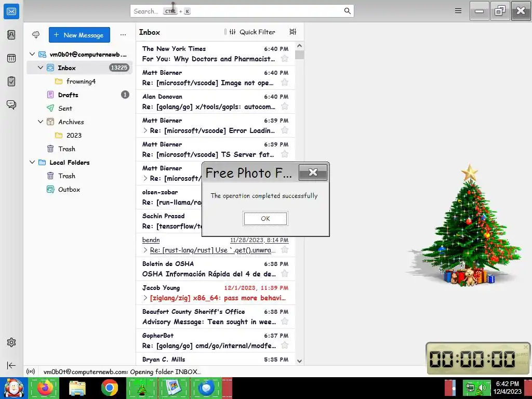Open the Chat space icon

(11, 104)
